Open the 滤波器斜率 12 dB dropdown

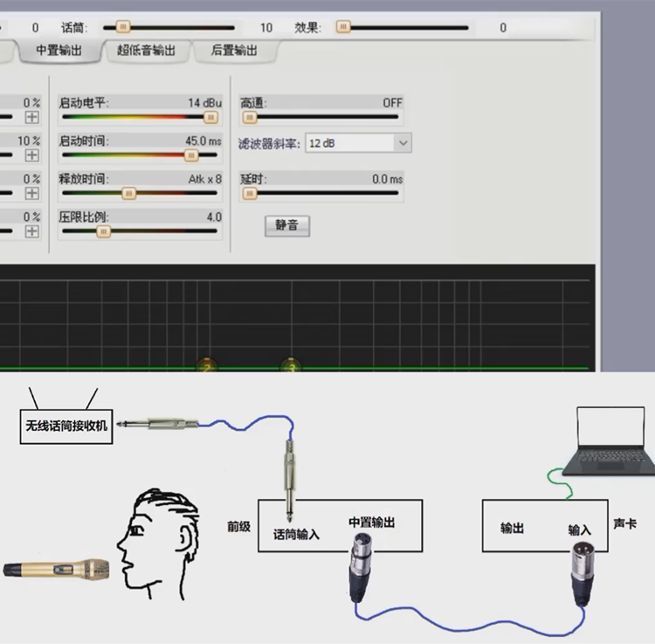[x=358, y=142]
